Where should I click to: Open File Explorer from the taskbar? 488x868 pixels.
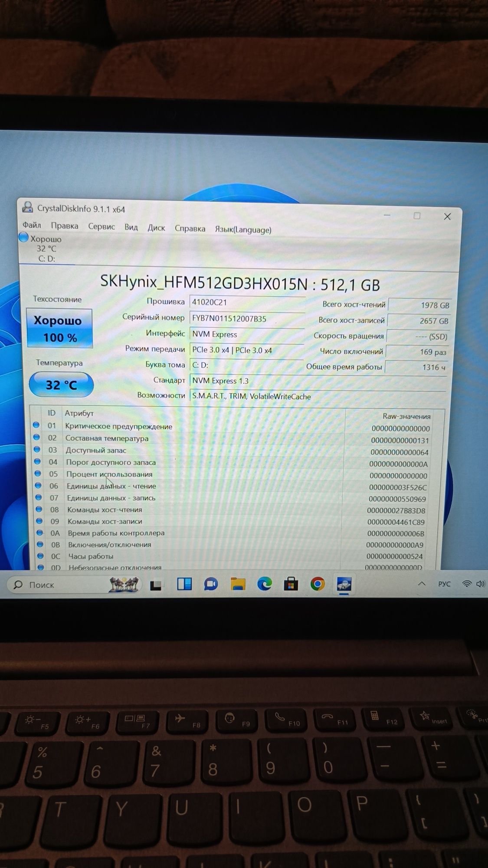[238, 584]
